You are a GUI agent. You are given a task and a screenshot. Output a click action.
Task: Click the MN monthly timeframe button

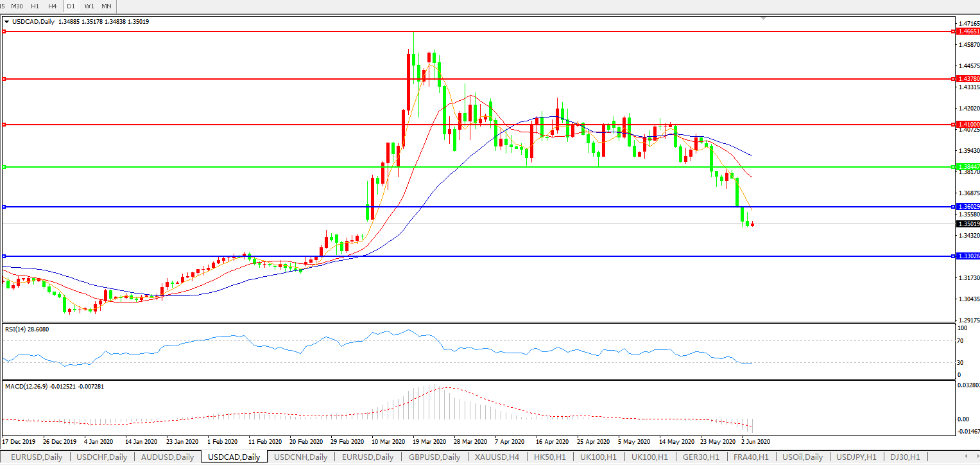[x=107, y=6]
